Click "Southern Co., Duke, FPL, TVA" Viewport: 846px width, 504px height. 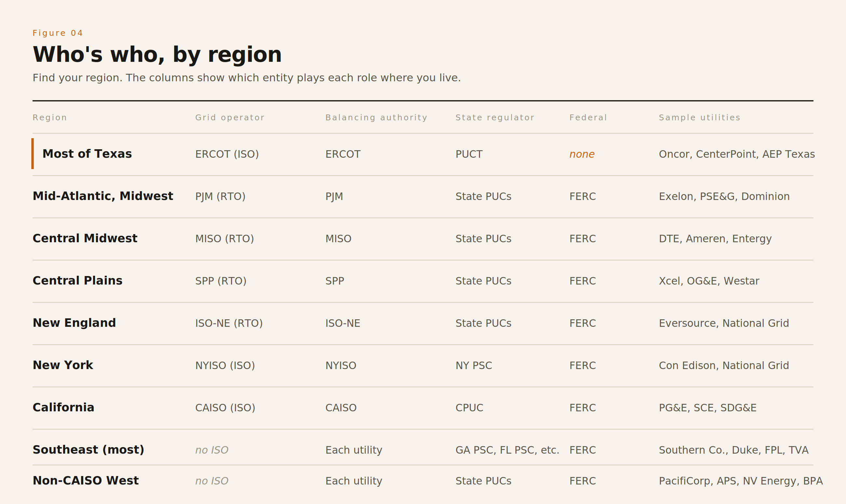[x=734, y=450]
